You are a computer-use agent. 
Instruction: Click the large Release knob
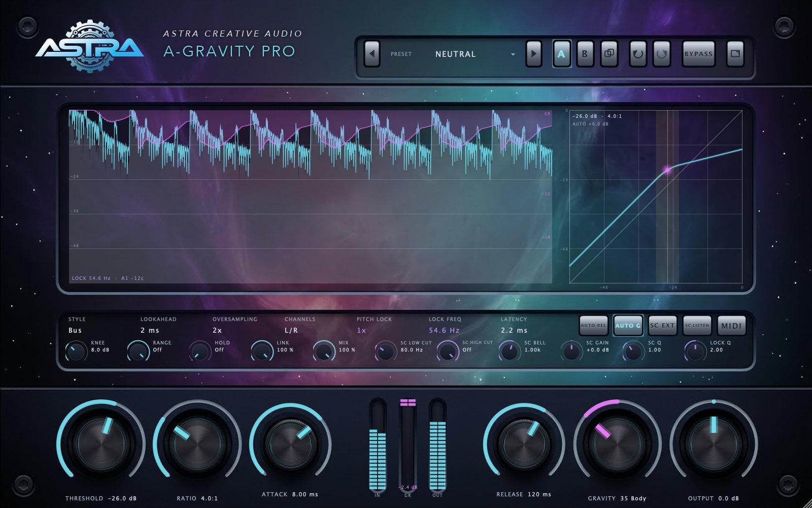point(524,443)
